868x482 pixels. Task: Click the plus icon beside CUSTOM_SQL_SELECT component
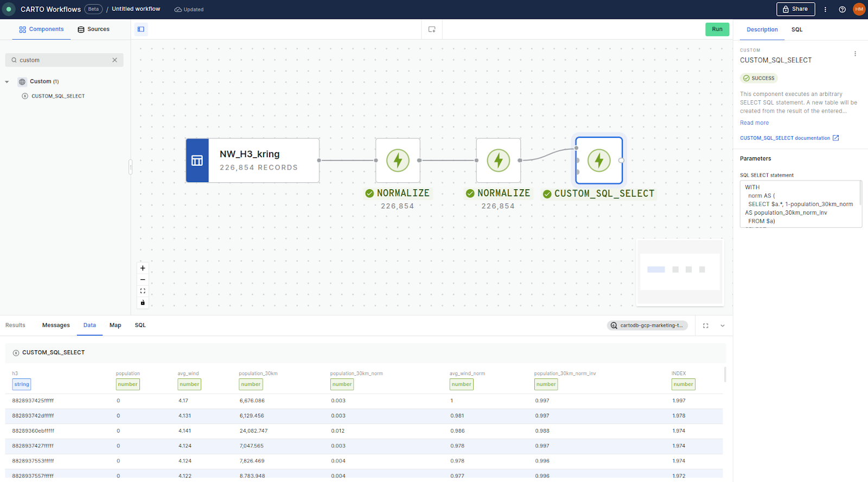pos(25,96)
